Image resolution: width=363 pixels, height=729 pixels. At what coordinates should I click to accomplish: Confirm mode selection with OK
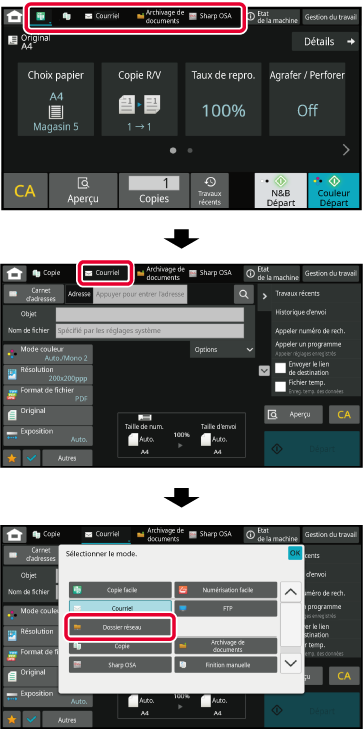295,553
